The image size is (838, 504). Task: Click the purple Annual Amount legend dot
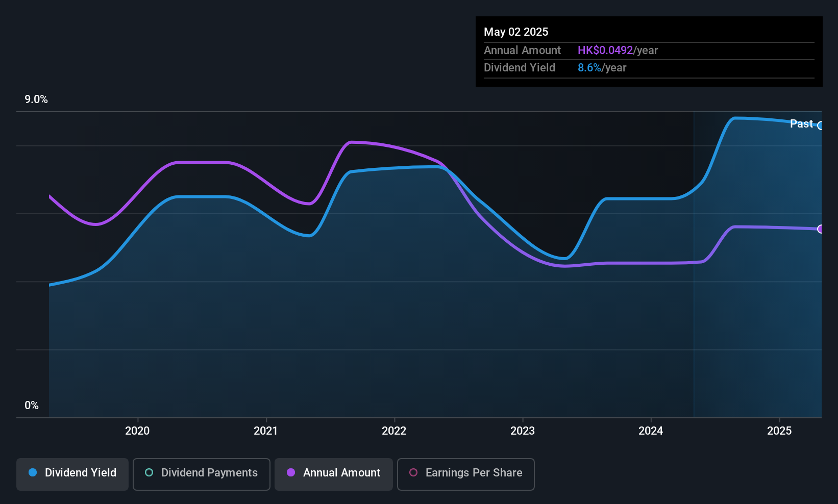pos(291,472)
